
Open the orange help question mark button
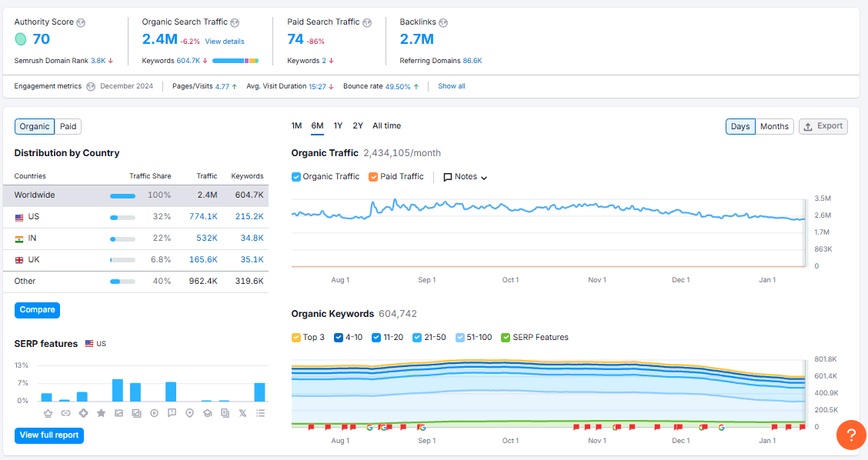(851, 435)
